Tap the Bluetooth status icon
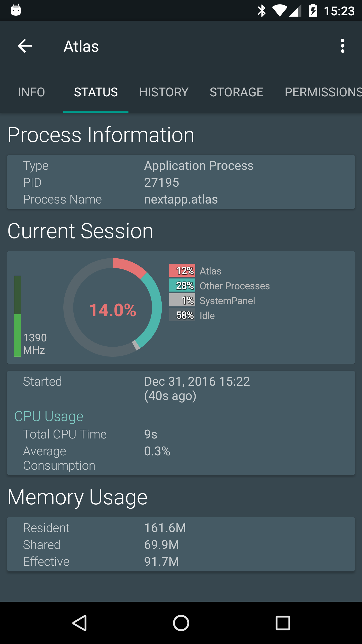 click(x=261, y=11)
